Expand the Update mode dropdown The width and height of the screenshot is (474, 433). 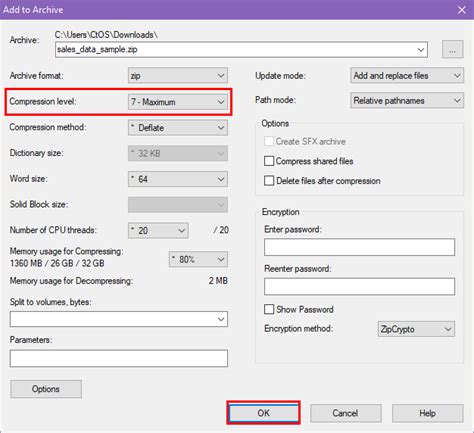click(407, 76)
